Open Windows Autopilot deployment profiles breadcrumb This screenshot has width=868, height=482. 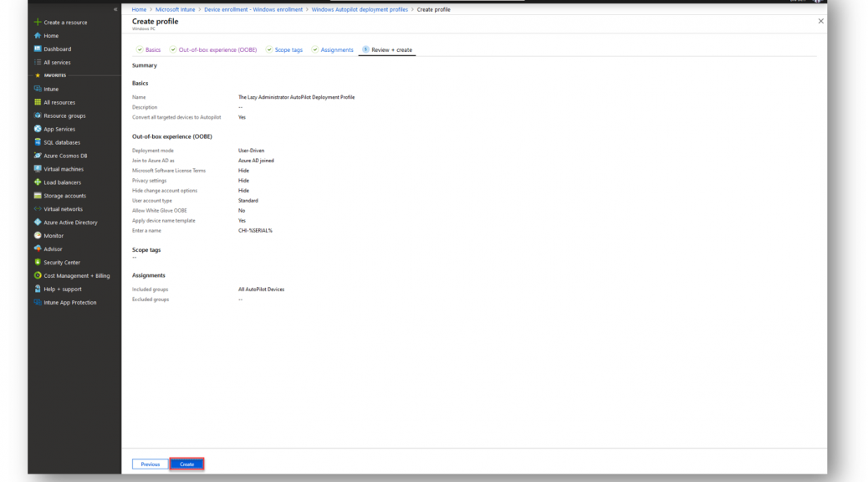click(360, 9)
